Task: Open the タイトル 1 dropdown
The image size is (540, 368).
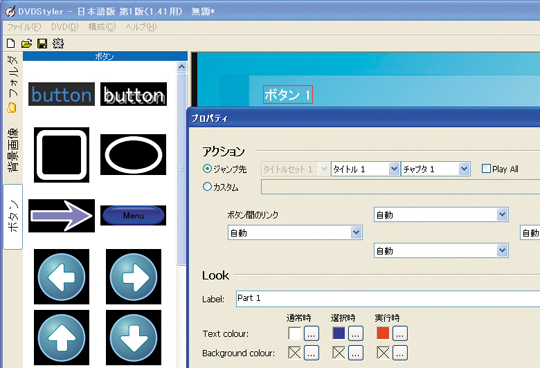Action: click(x=365, y=169)
